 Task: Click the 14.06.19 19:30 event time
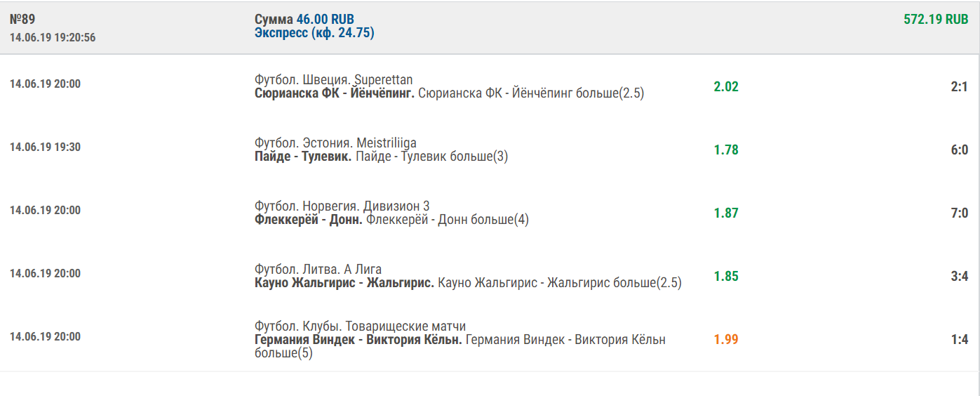click(x=45, y=147)
